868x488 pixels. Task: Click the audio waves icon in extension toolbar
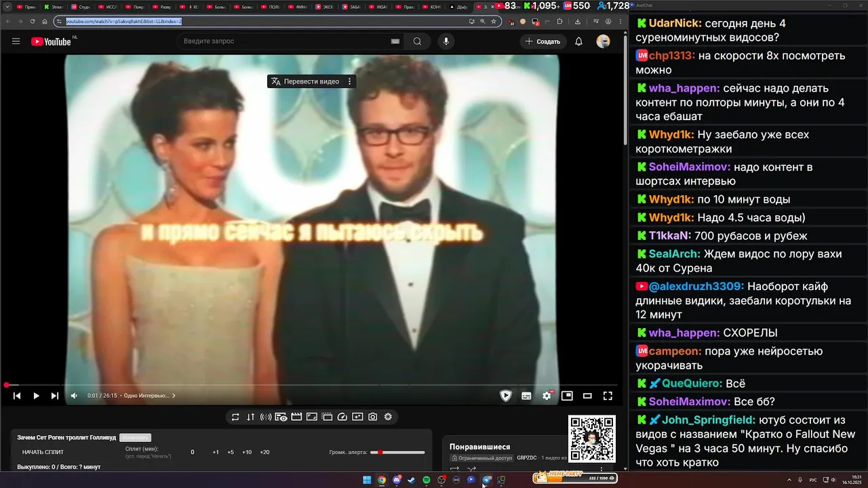coord(266,417)
